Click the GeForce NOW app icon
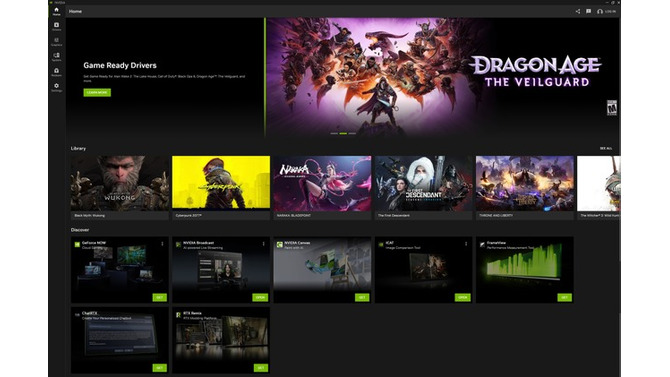670x377 pixels. [77, 244]
